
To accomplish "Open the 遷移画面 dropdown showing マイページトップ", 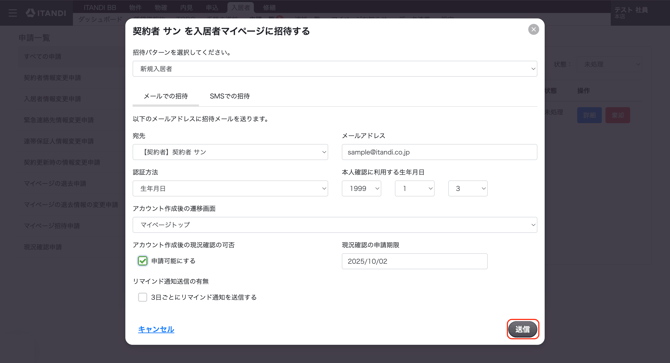I will [x=335, y=225].
